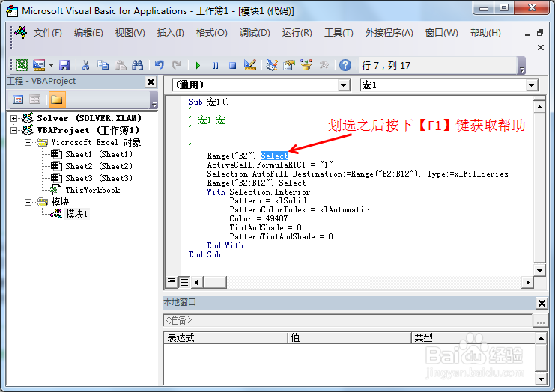This screenshot has width=555, height=392.
Task: Select ThisWorkbook in project tree
Action: click(x=93, y=191)
